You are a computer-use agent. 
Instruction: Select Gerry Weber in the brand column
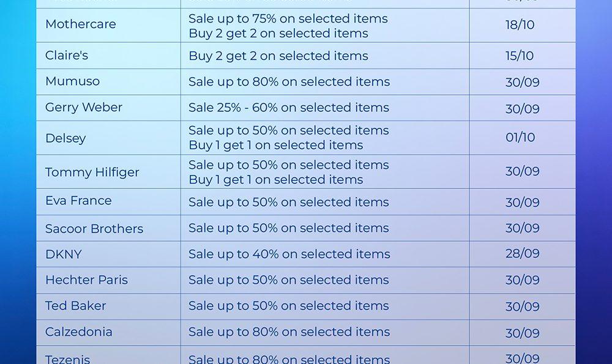(x=84, y=108)
